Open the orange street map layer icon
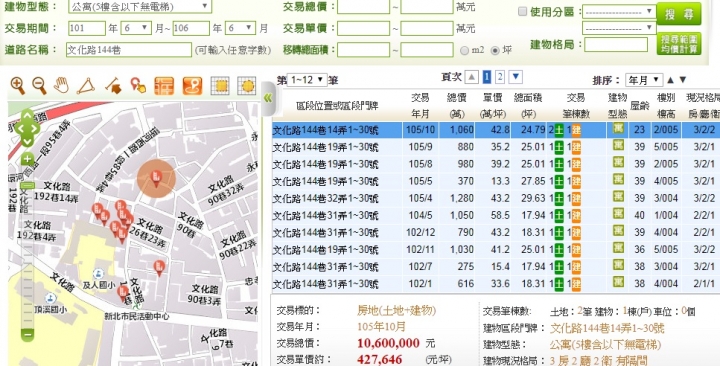 [x=164, y=86]
